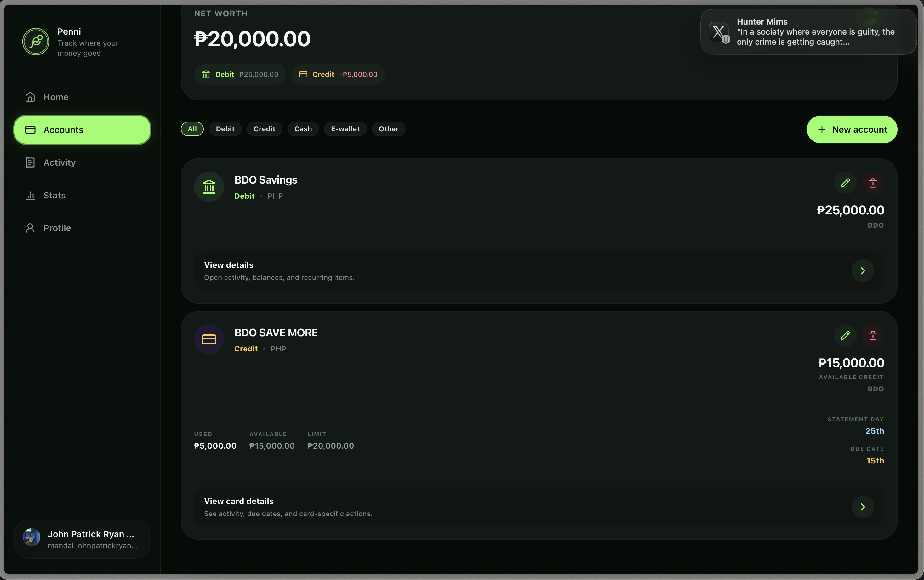Click the AVAILABLE ₱15,000.00 value under card
The image size is (924, 580).
pos(272,446)
